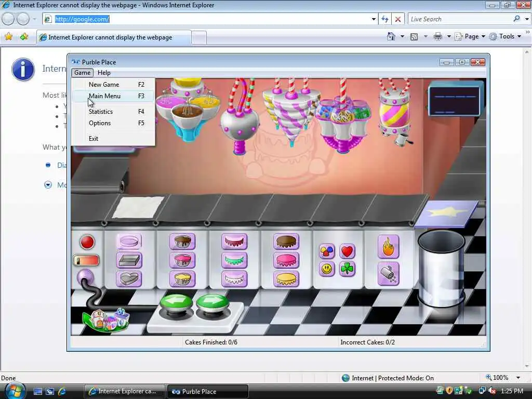532x399 pixels.
Task: Add smiley face decoration
Action: tap(327, 269)
